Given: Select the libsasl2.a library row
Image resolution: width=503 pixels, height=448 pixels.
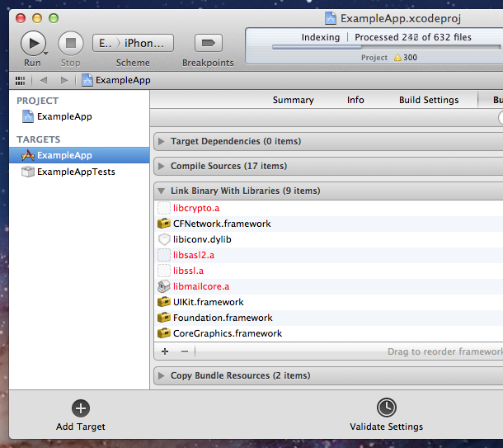Looking at the screenshot, I should click(x=329, y=255).
